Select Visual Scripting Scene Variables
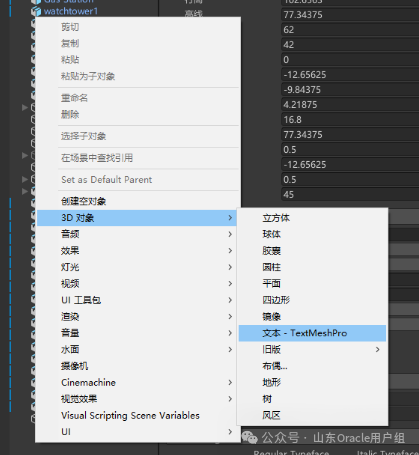 pyautogui.click(x=130, y=416)
